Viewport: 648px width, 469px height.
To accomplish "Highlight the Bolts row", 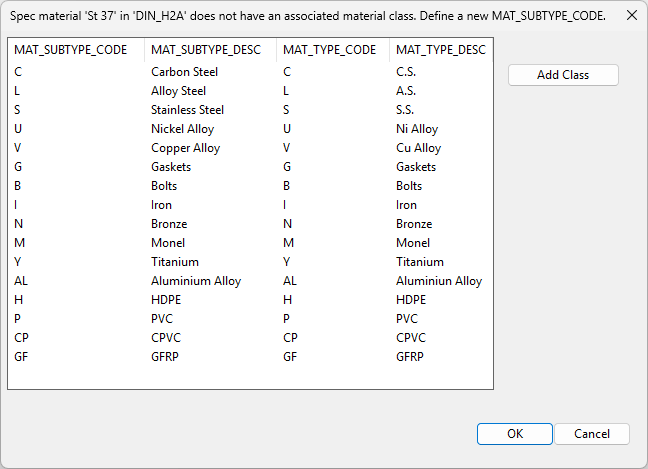I will point(164,186).
